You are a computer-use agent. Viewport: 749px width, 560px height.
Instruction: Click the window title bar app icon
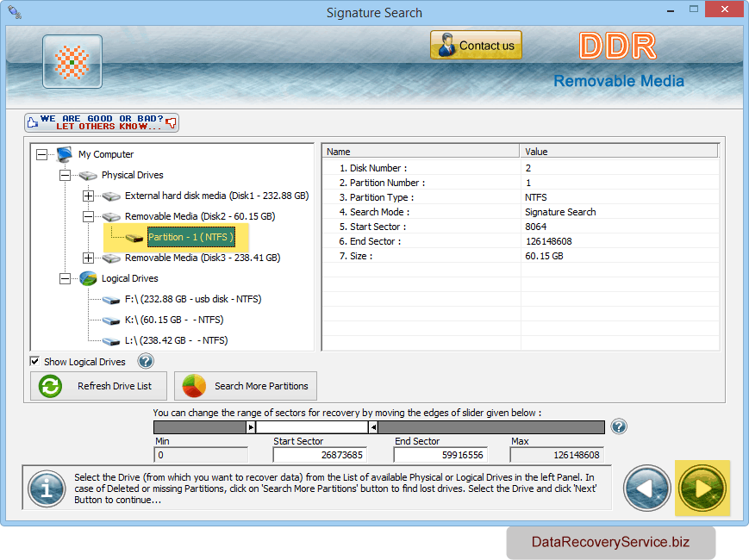pyautogui.click(x=15, y=12)
